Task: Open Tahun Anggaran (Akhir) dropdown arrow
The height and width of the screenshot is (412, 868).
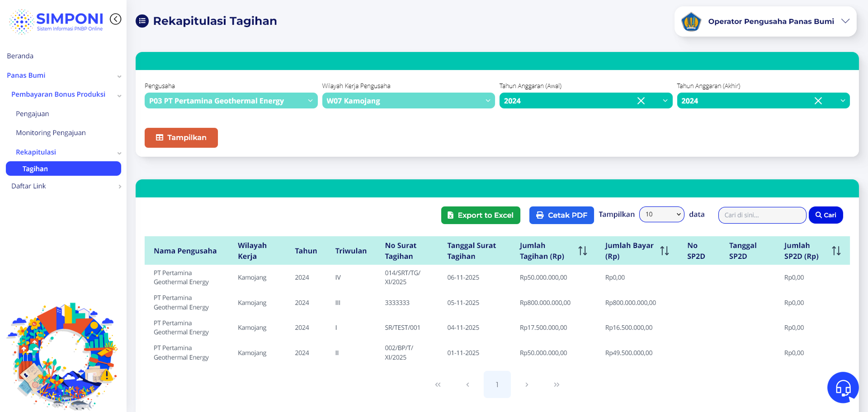Action: pyautogui.click(x=843, y=101)
